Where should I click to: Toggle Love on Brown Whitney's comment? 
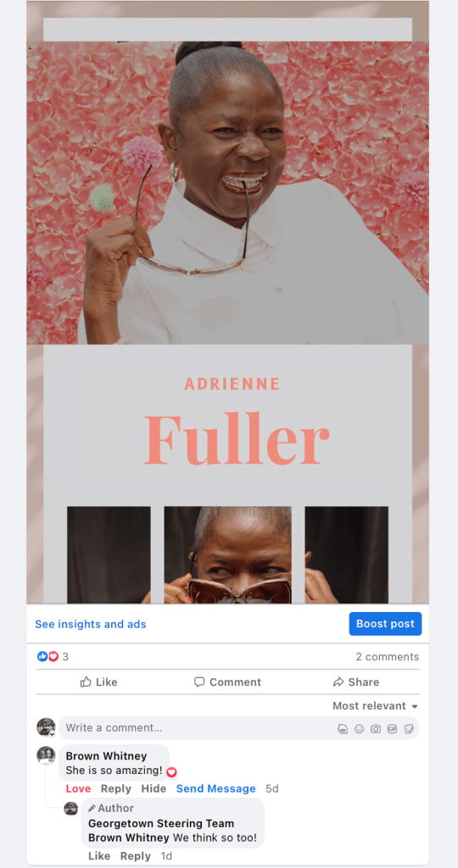pos(78,789)
